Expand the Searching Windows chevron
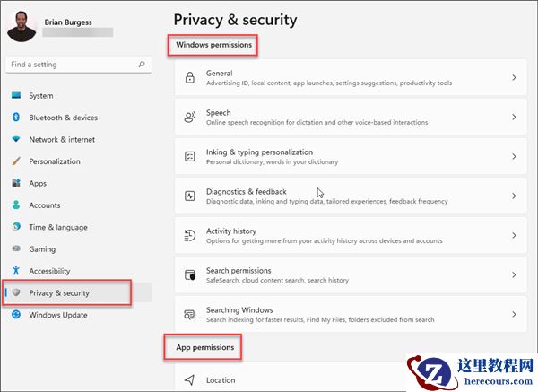Screen dimensions: 538x392 pos(514,314)
